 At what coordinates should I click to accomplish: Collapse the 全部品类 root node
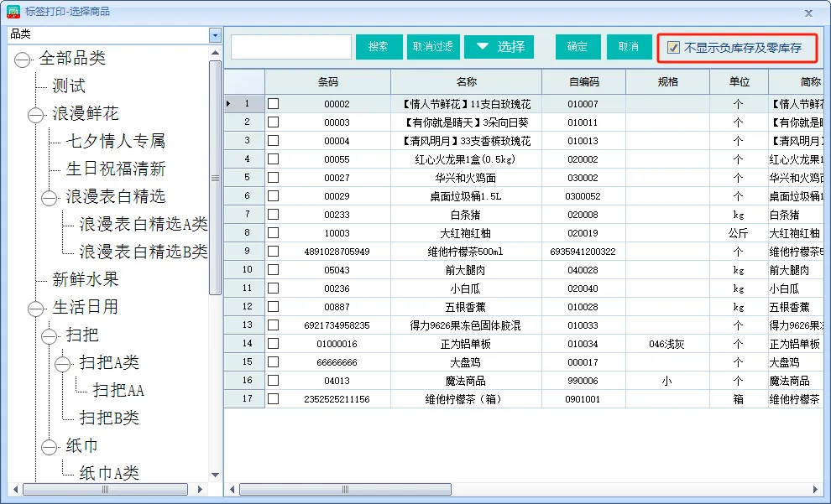(x=23, y=60)
